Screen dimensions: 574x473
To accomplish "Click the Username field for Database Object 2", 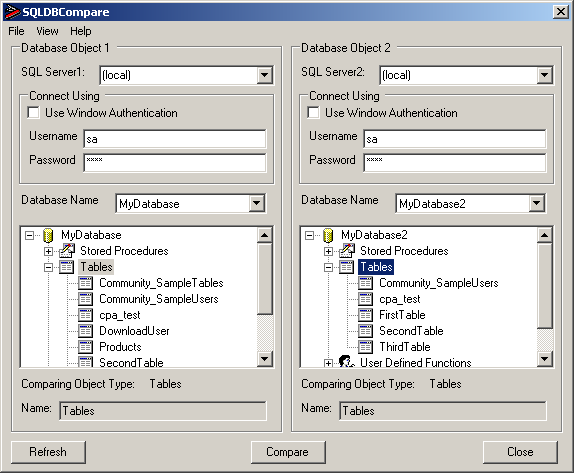I will (455, 139).
